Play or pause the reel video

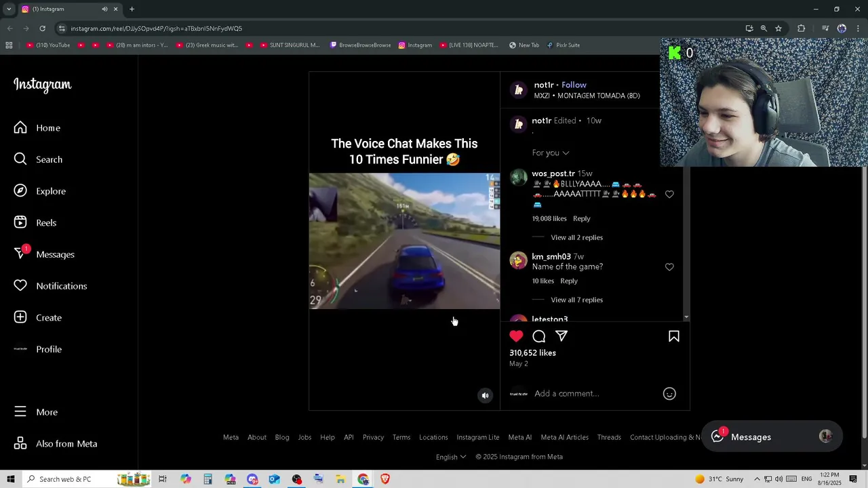pyautogui.click(x=404, y=241)
